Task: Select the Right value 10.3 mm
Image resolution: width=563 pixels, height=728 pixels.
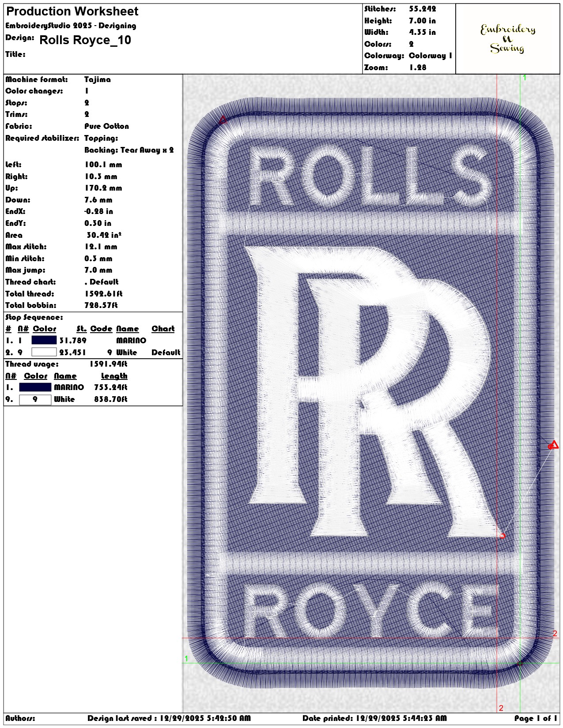Action: tap(101, 176)
